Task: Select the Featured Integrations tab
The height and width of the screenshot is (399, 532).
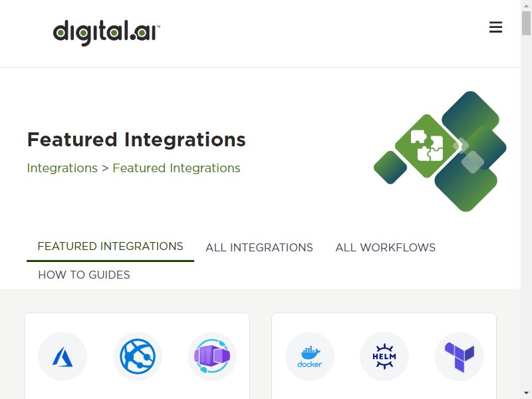Action: (110, 246)
